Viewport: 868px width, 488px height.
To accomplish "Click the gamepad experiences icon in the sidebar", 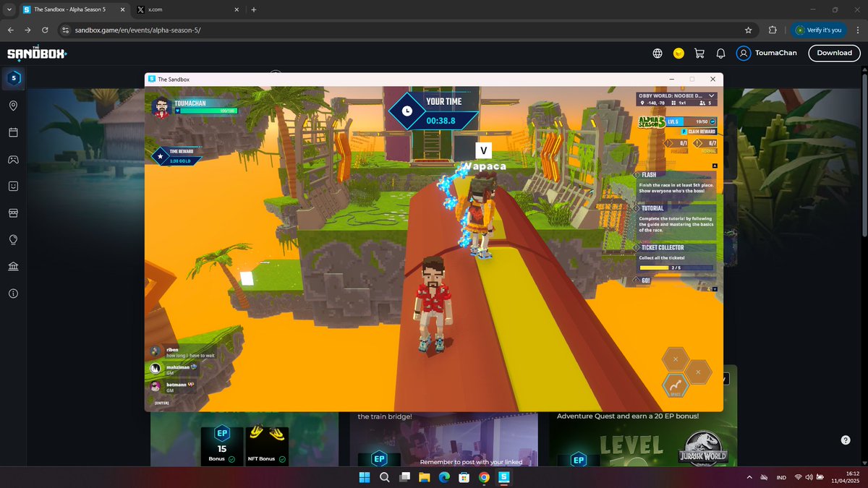I will click(14, 159).
